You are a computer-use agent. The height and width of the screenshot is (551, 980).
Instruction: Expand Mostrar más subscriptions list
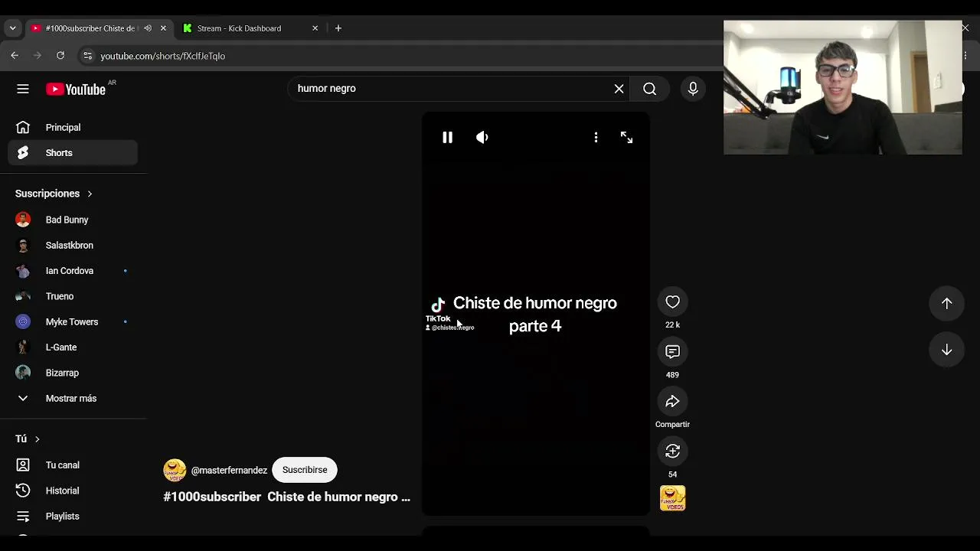click(73, 399)
